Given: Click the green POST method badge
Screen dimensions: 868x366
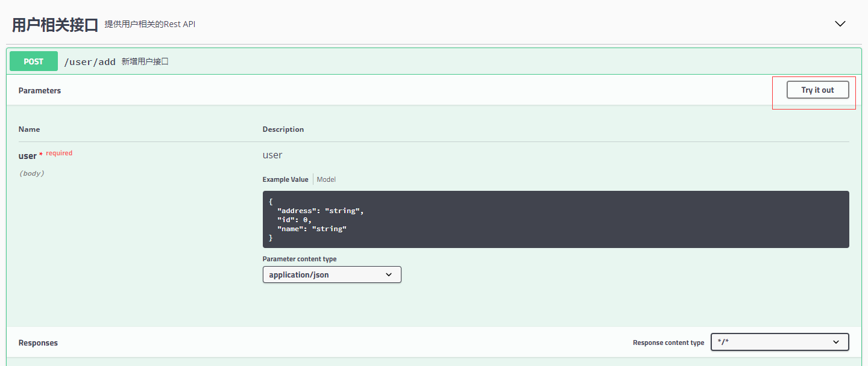Looking at the screenshot, I should pyautogui.click(x=34, y=61).
